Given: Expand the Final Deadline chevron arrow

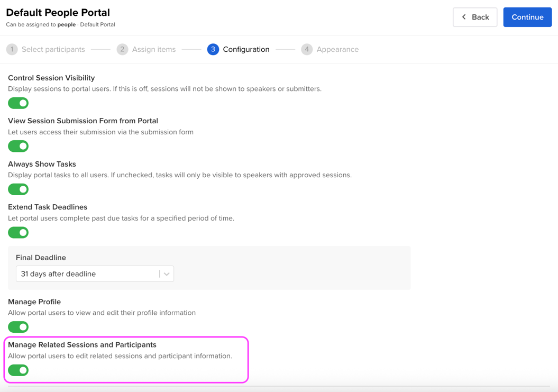Looking at the screenshot, I should 167,274.
